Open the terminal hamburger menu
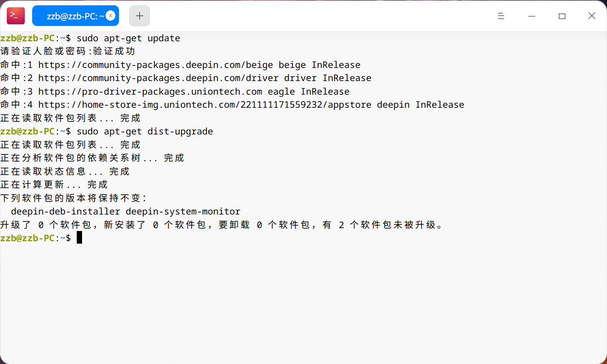 pos(501,16)
